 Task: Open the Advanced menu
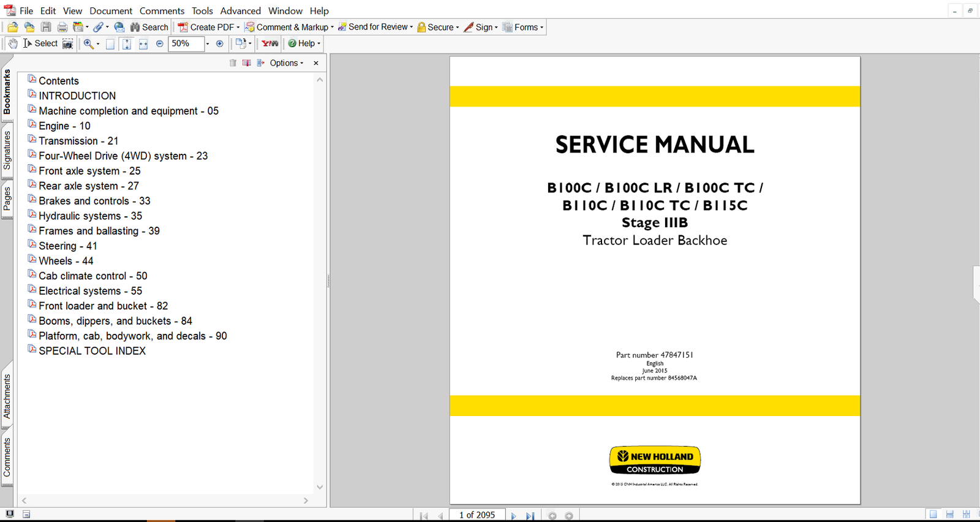240,10
